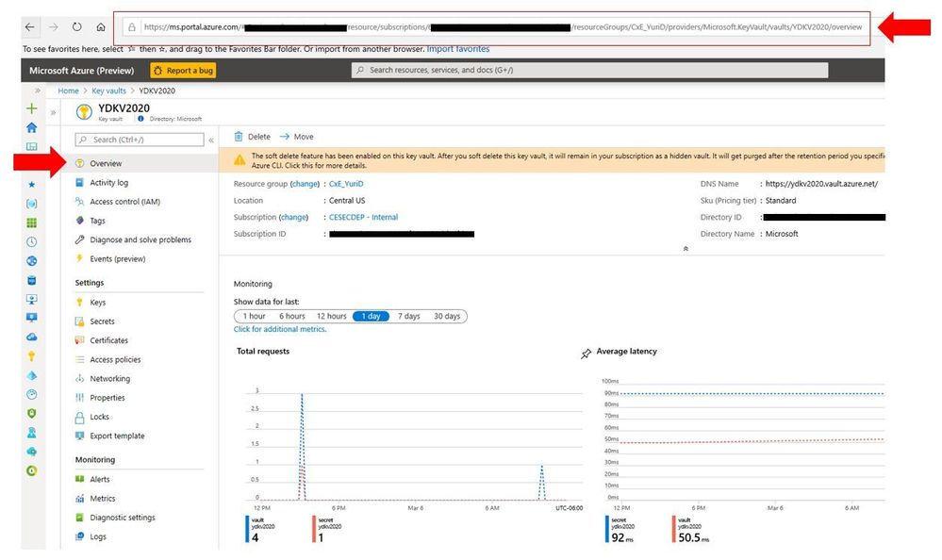Image resolution: width=942 pixels, height=560 pixels.
Task: Open the cube Resource groups icon in the rail
Action: (32, 204)
